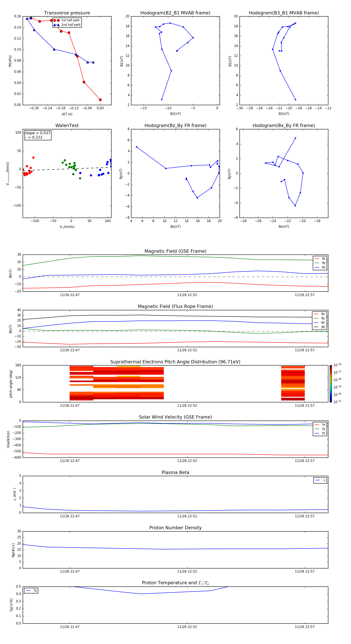The height and width of the screenshot is (644, 351).
Task: Click the "Magnetic Field (Flux Rope Frame)" title
Action: coord(175,307)
